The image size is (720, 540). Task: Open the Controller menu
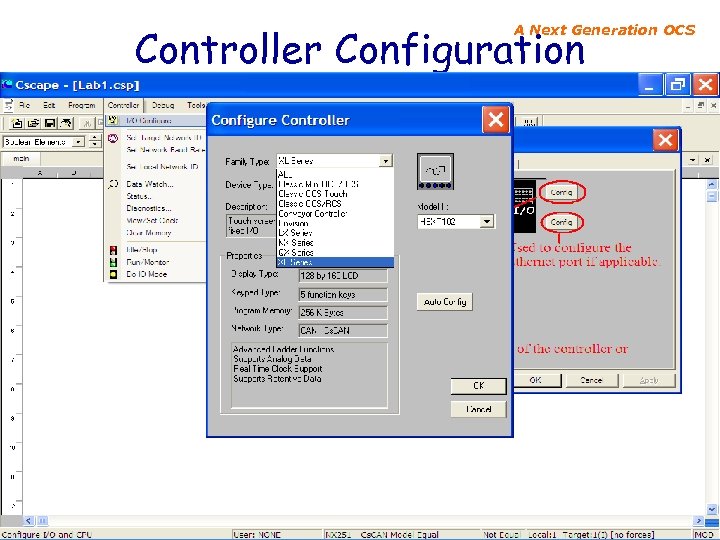(123, 105)
